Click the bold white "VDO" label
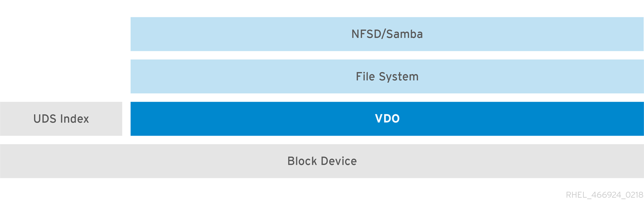Screen dimensions: 644x212 387,119
